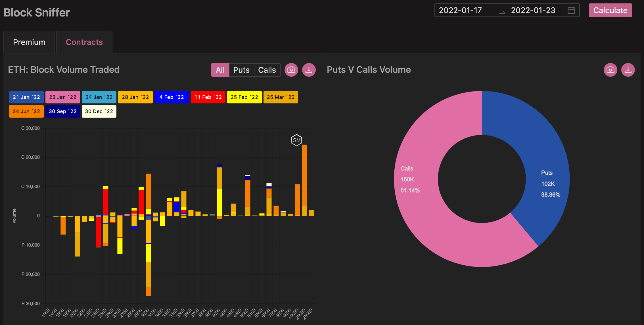Image resolution: width=644 pixels, height=325 pixels.
Task: Edit the end date 2022-01-23
Action: (533, 11)
